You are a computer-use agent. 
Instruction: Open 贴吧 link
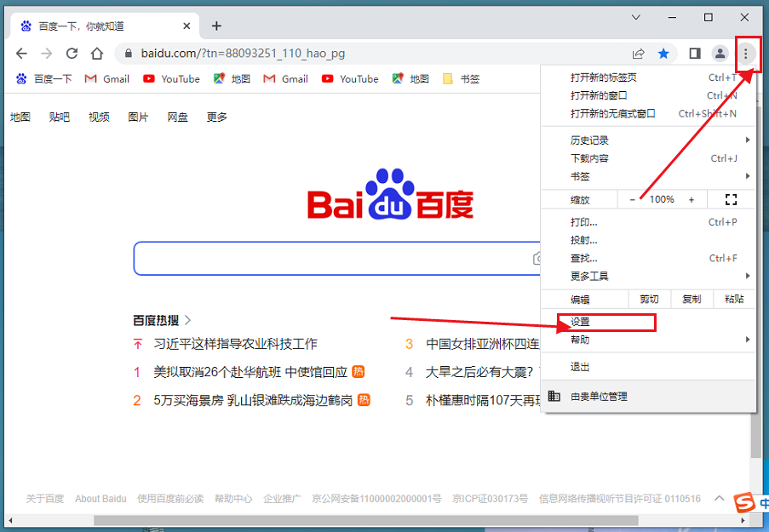[60, 117]
